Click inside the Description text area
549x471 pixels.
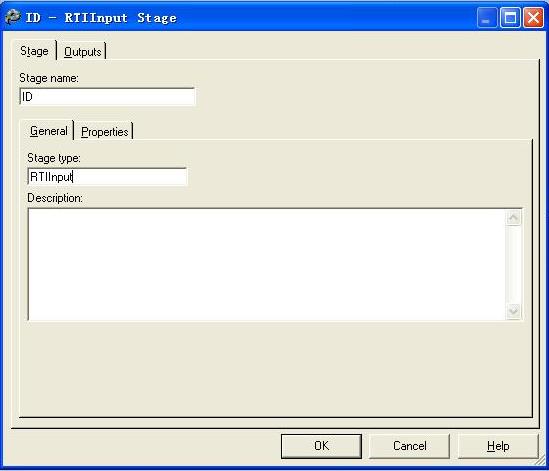[267, 264]
